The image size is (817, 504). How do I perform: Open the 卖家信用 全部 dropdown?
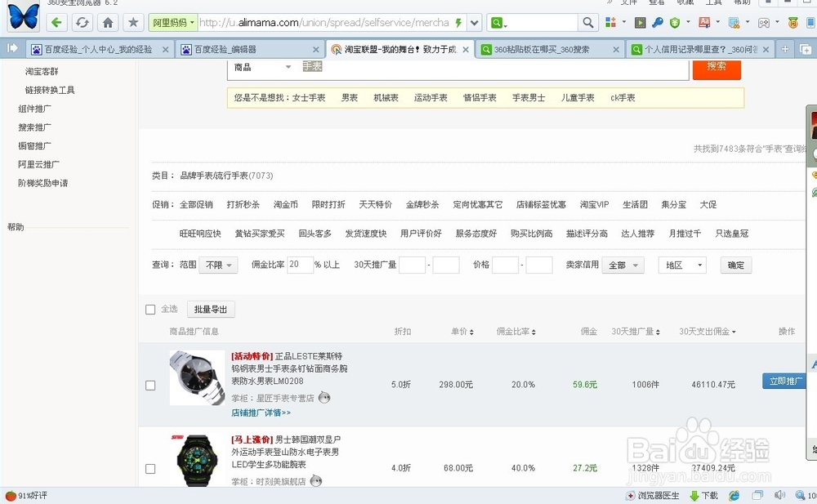click(623, 265)
